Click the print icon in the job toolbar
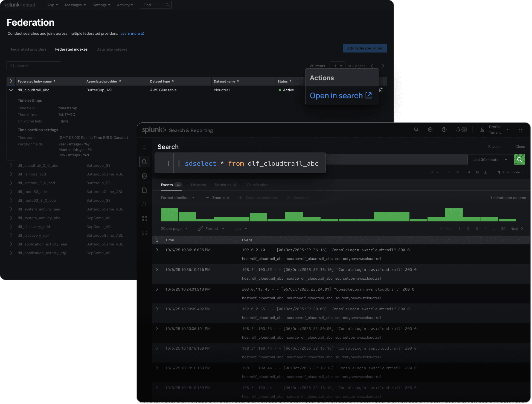Image resolution: width=532 pixels, height=404 pixels. [477, 172]
